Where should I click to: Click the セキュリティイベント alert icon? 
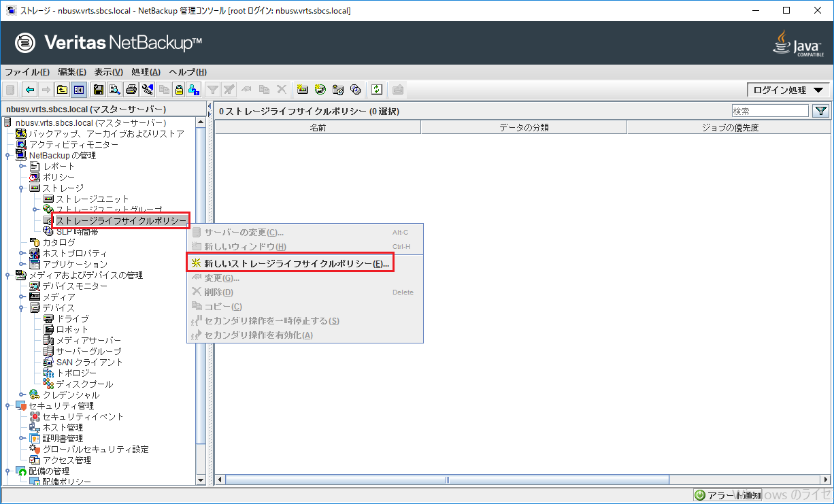pos(35,417)
